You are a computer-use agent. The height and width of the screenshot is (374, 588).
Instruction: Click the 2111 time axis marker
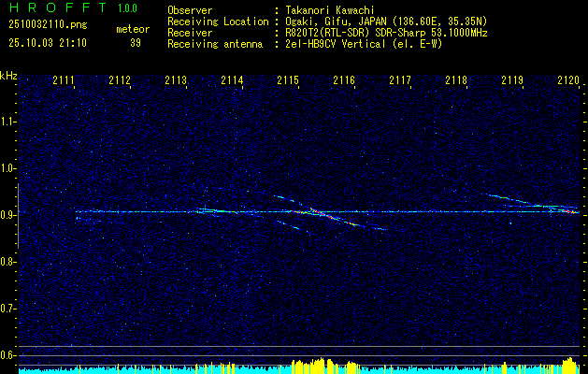(64, 80)
